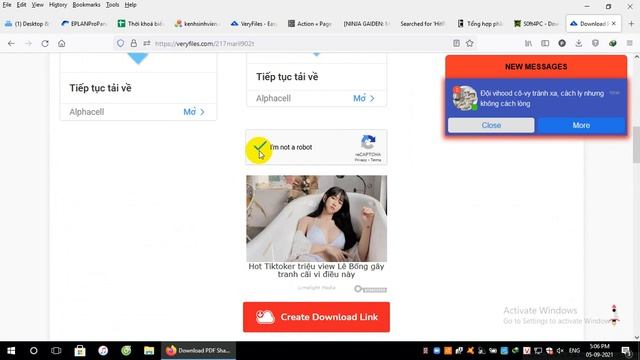Open tracking protection shield in address bar
The width and height of the screenshot is (640, 360).
tap(120, 43)
